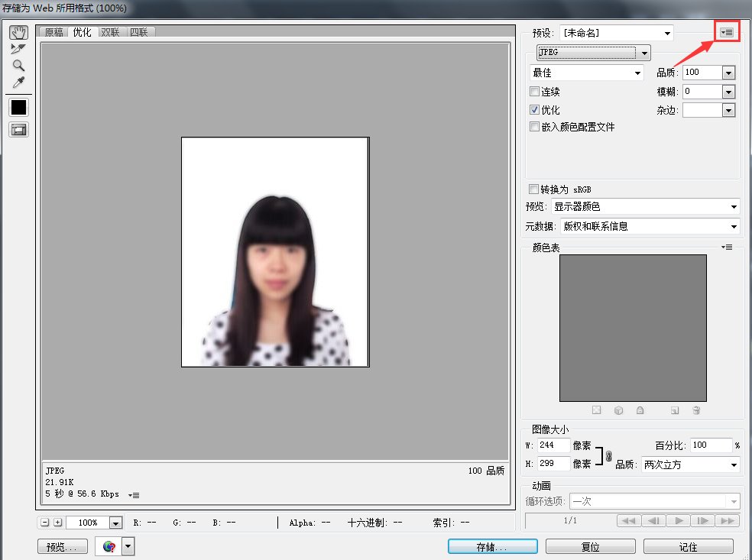Open the 两次立方 resample quality dropdown
The width and height of the screenshot is (752, 560).
690,465
